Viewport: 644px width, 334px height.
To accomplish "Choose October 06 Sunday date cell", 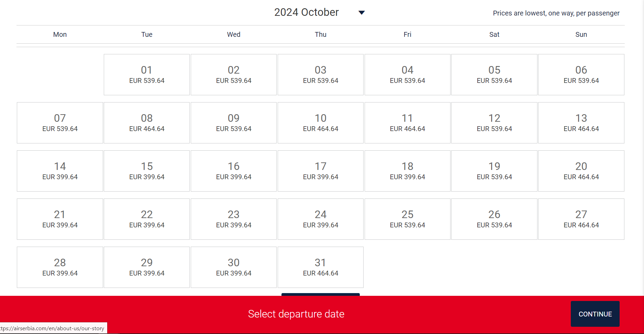I will coord(581,75).
